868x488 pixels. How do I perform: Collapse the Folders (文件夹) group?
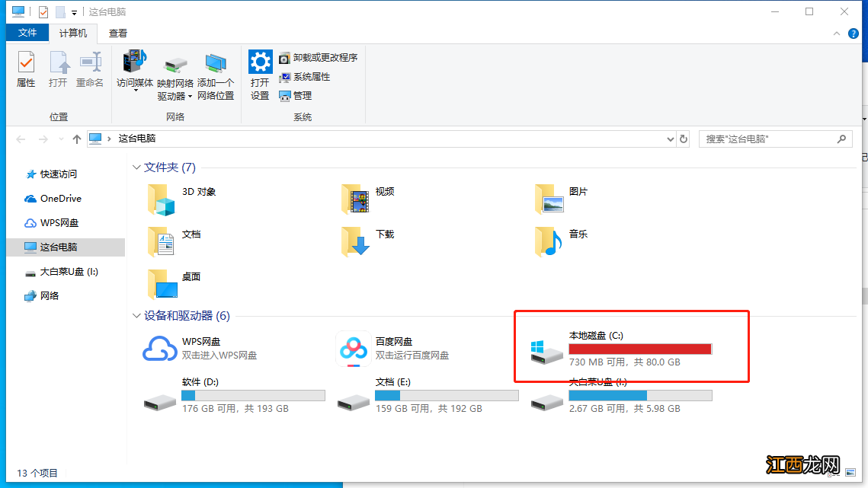[136, 167]
